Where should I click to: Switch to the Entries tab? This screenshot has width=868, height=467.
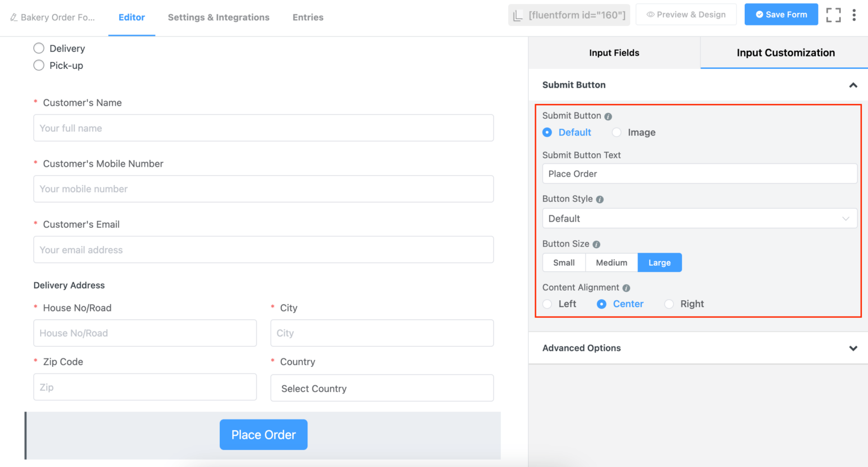pyautogui.click(x=307, y=18)
